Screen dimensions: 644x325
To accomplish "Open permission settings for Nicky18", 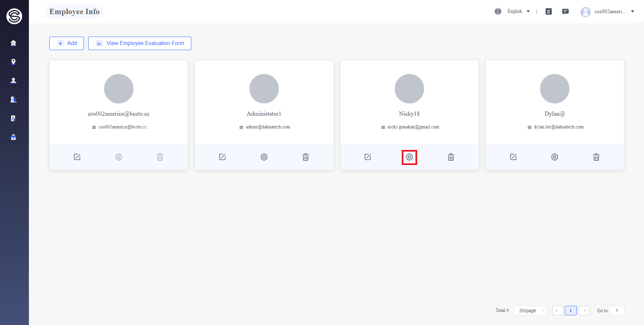I will pos(409,157).
